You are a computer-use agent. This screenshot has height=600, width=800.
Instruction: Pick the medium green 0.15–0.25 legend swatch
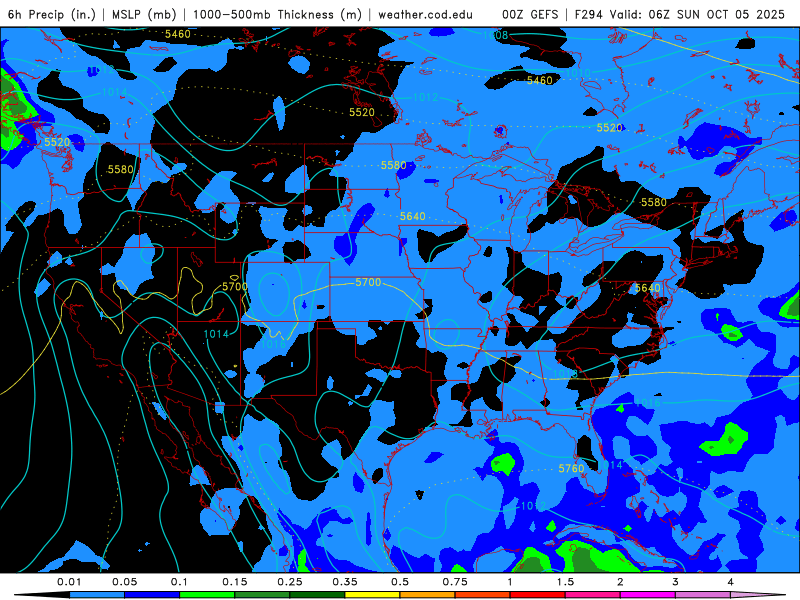click(262, 595)
